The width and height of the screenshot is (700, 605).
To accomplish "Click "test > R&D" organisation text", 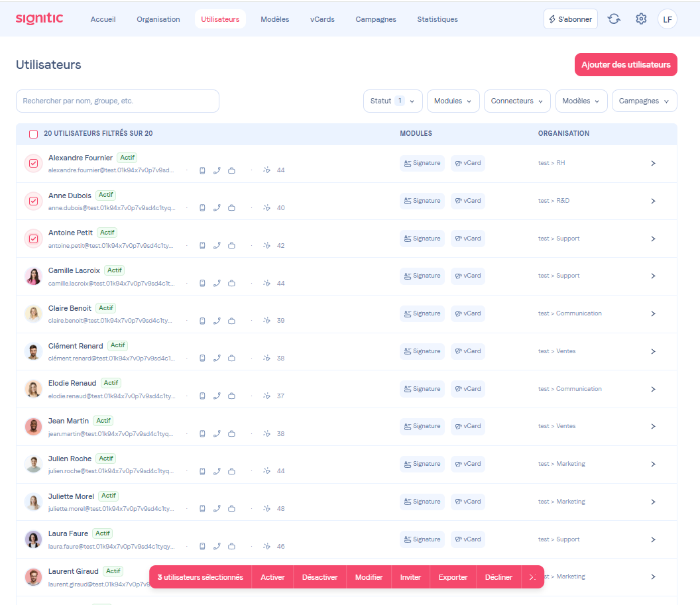I will tap(554, 201).
